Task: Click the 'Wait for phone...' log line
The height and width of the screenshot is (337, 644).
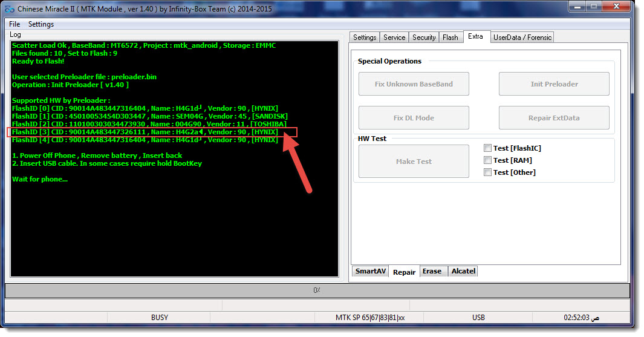Action: 40,179
